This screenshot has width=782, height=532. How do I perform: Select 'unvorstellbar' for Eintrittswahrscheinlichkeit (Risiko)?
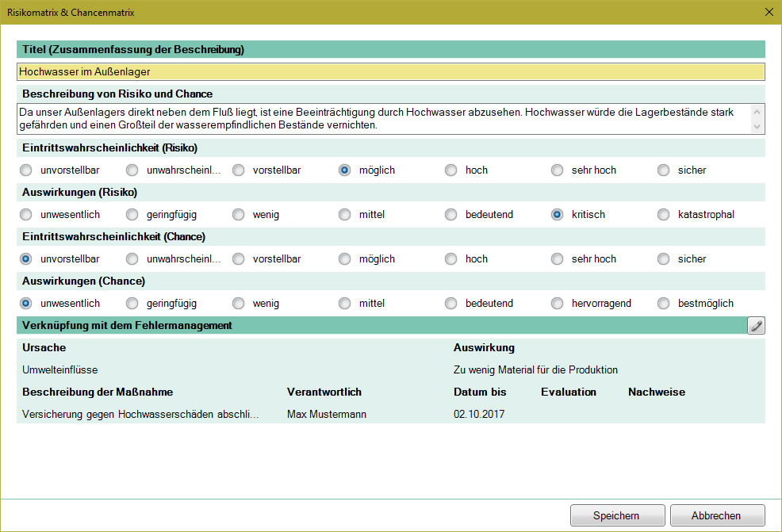pyautogui.click(x=27, y=170)
